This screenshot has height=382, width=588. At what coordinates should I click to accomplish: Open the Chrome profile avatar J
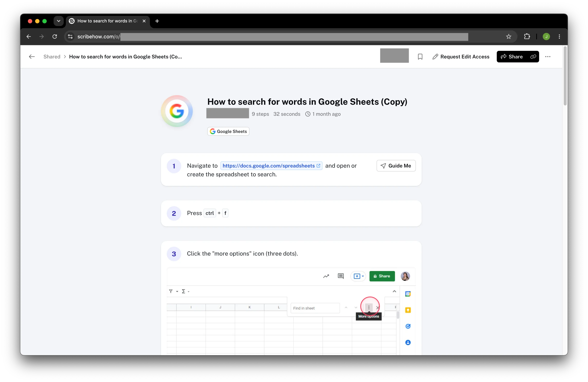(546, 37)
